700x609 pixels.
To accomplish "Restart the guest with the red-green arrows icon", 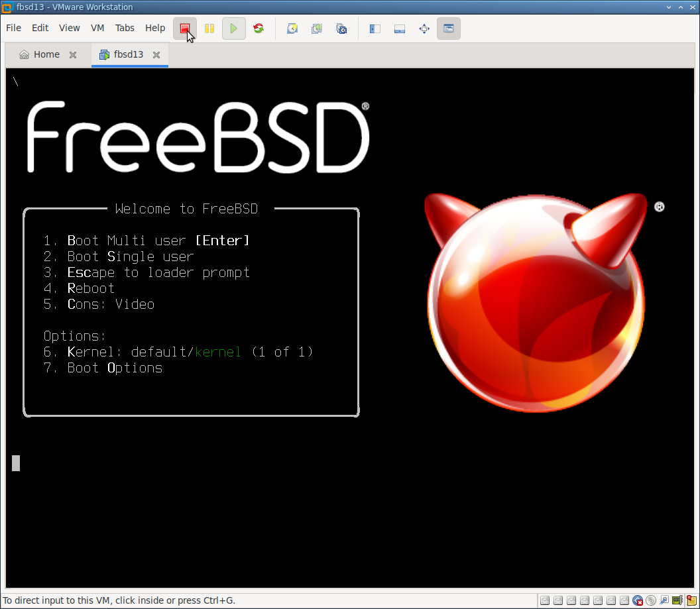I will click(x=259, y=28).
